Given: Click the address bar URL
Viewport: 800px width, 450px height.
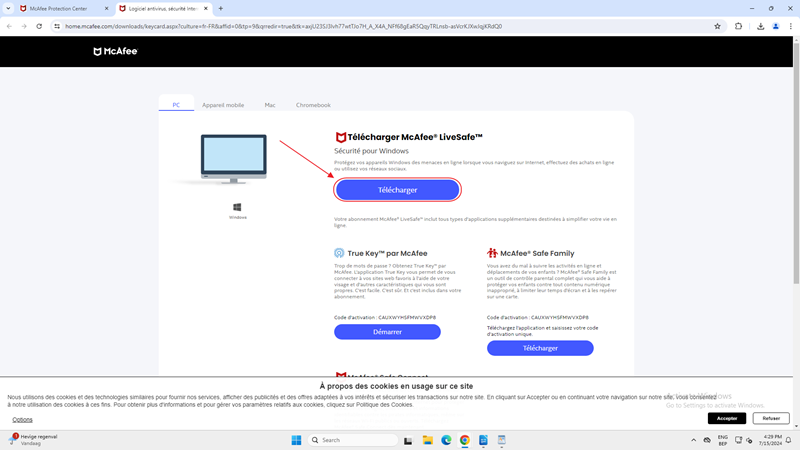Looking at the screenshot, I should click(x=283, y=26).
